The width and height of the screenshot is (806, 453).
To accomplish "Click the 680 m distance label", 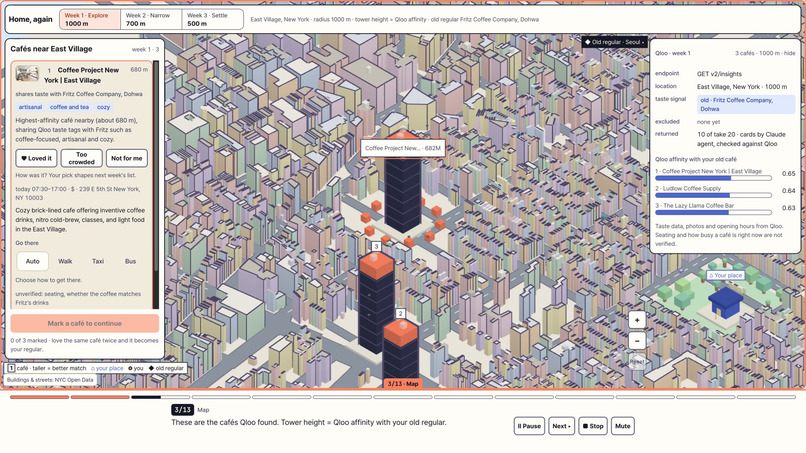I will pyautogui.click(x=139, y=69).
